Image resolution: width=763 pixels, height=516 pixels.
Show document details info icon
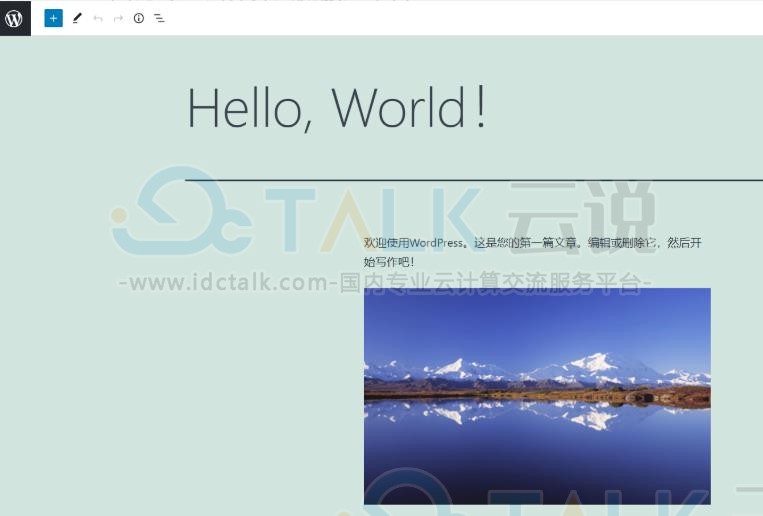139,18
